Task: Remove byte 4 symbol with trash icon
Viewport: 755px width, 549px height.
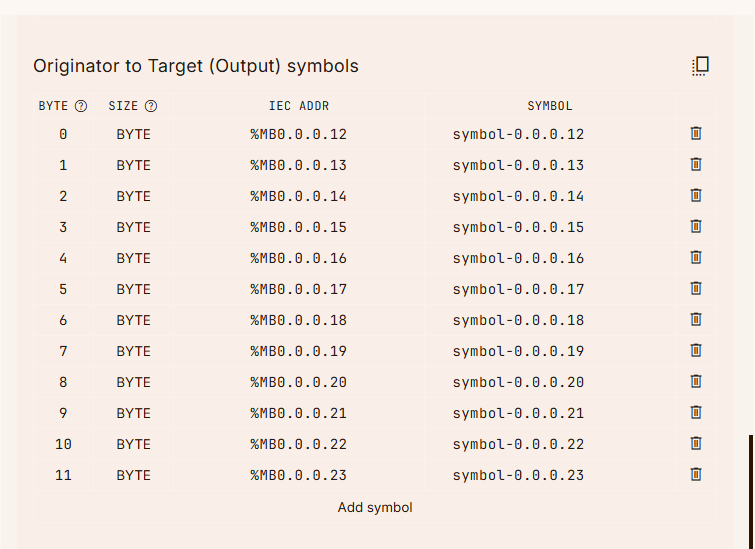Action: (696, 257)
